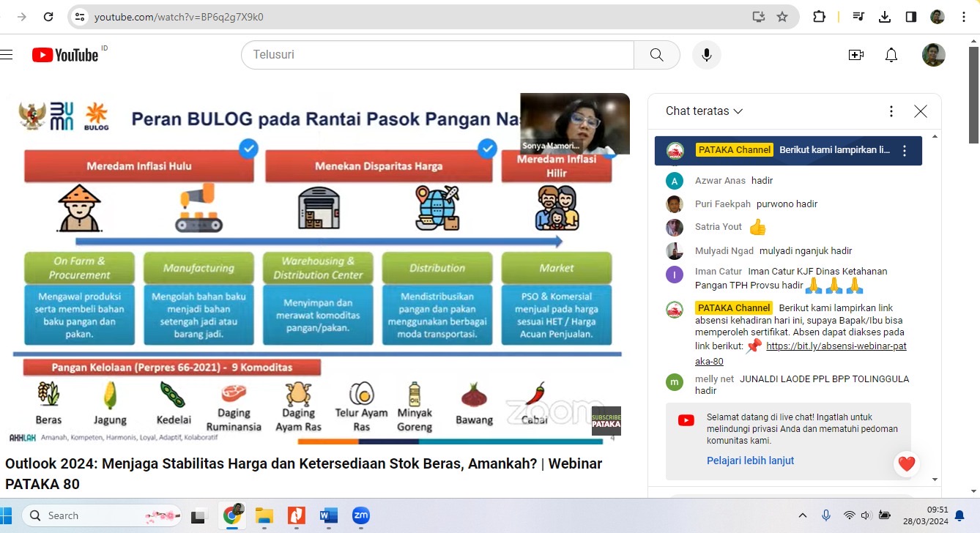Click the chat scrollbar down arrow

click(935, 479)
